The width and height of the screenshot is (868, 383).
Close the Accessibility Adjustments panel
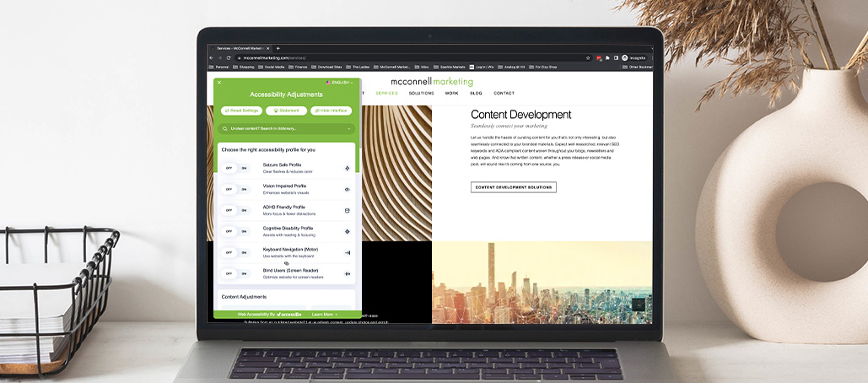219,83
